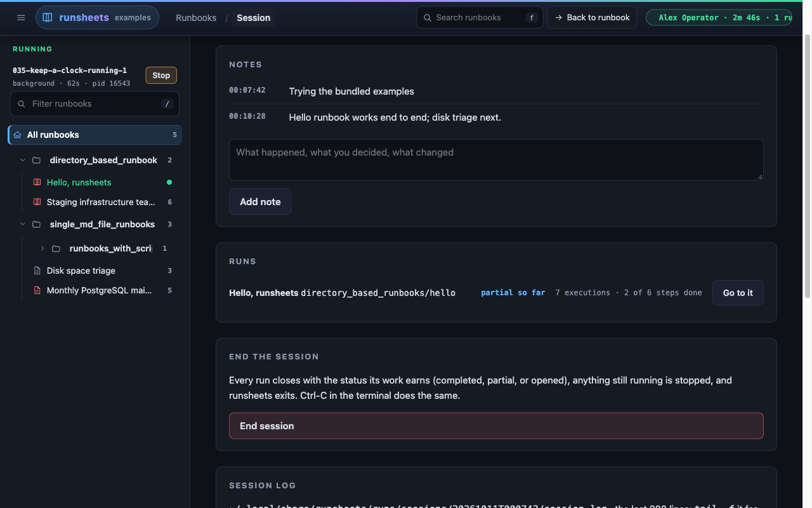Screen dimensions: 812x508
Task: Select the Session breadcrumb
Action: click(254, 18)
